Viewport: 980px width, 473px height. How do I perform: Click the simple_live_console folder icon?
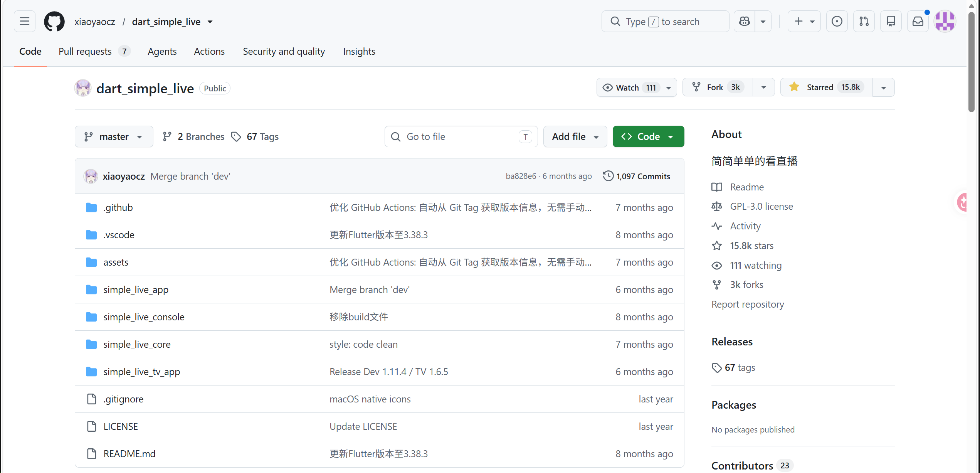click(x=91, y=317)
